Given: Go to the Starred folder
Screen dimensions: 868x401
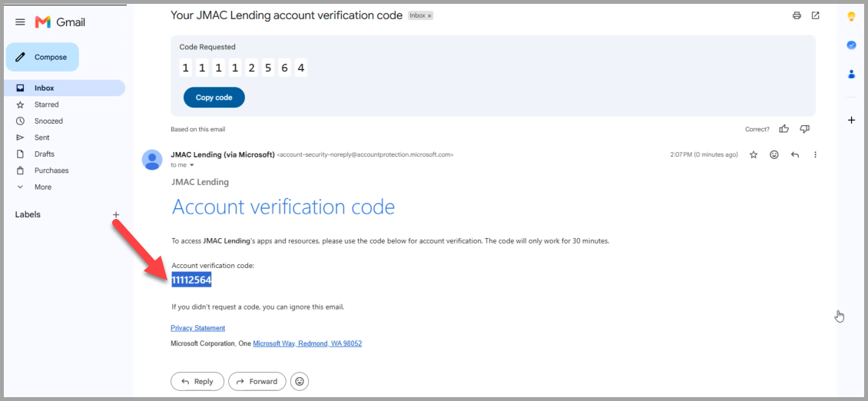Looking at the screenshot, I should pyautogui.click(x=65, y=104).
